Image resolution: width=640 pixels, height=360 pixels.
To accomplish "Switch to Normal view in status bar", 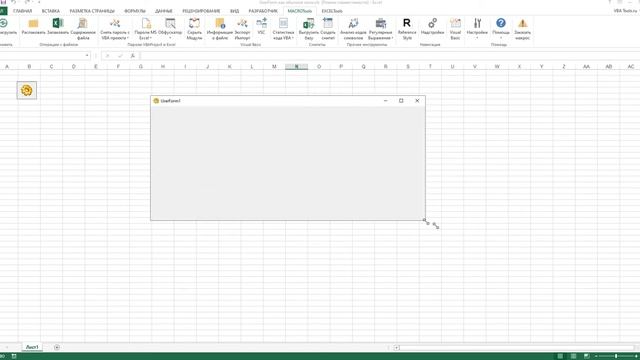I will click(x=560, y=356).
